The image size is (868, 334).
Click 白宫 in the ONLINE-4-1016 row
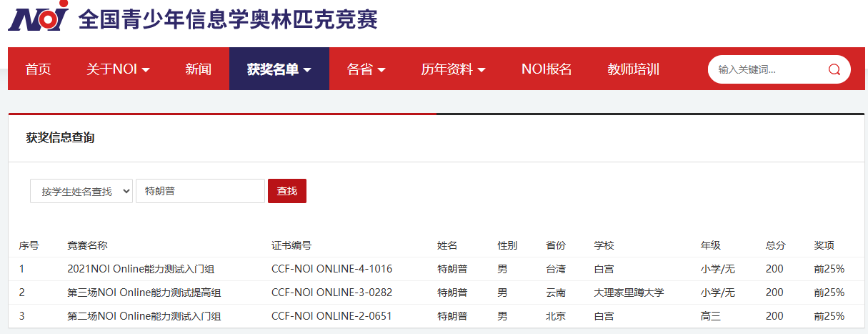pos(604,269)
